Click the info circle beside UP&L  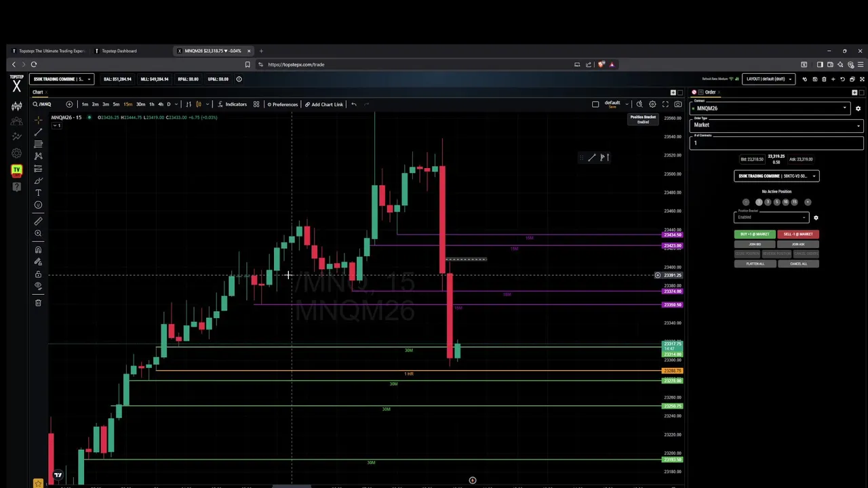[239, 79]
